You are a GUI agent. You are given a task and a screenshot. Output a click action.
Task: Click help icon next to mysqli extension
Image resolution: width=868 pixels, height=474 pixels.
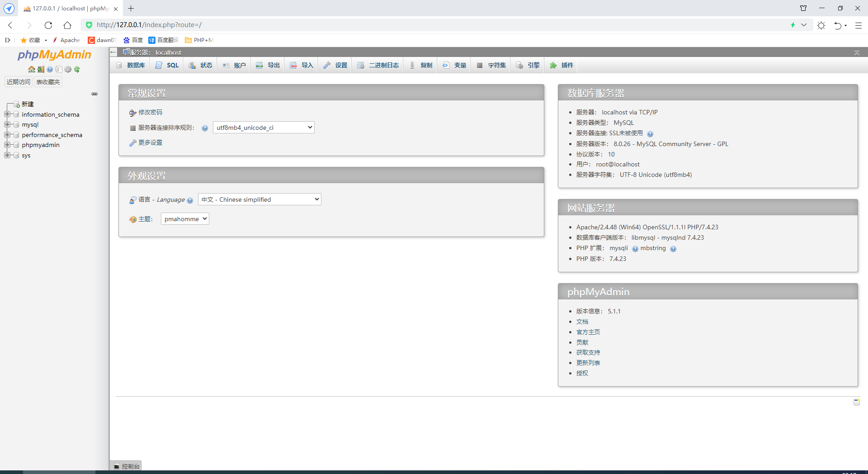click(x=635, y=249)
